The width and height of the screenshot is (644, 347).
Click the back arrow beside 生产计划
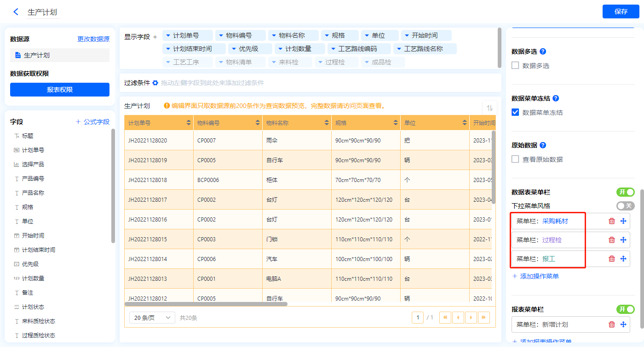point(16,12)
